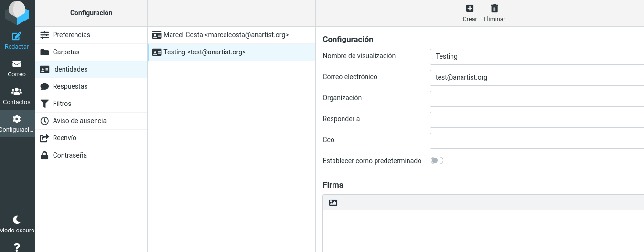This screenshot has height=252, width=644.
Task: Click the Crear plus icon
Action: [470, 9]
